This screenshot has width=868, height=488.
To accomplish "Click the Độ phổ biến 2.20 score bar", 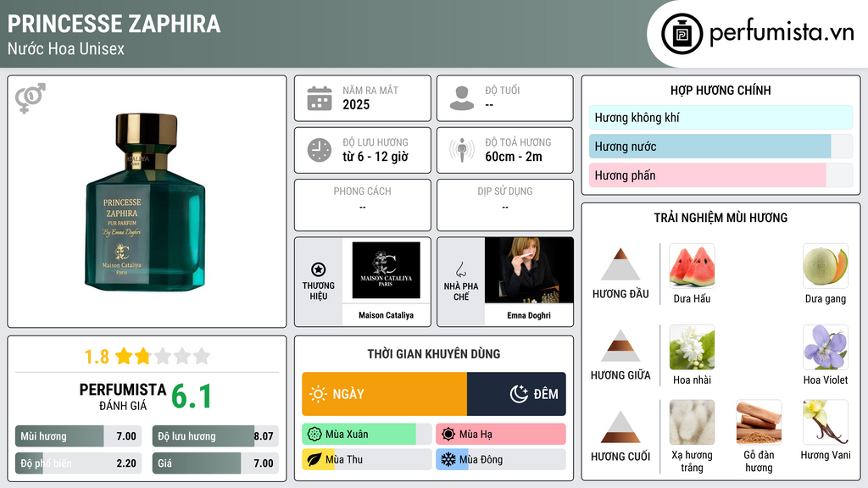I will pos(78,463).
